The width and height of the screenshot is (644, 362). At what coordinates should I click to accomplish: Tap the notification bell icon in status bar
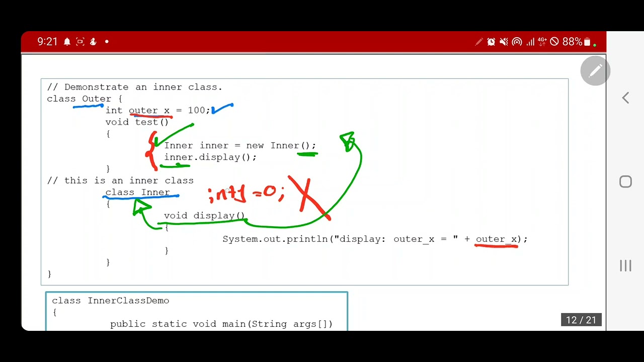point(67,42)
